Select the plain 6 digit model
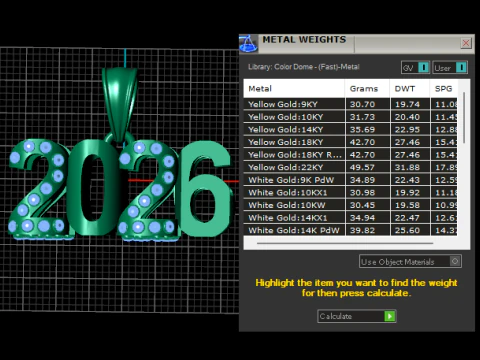 pos(205,189)
